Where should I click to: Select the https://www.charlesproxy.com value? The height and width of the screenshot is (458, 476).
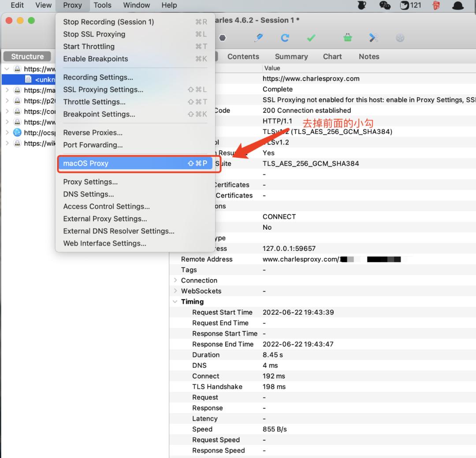(311, 78)
